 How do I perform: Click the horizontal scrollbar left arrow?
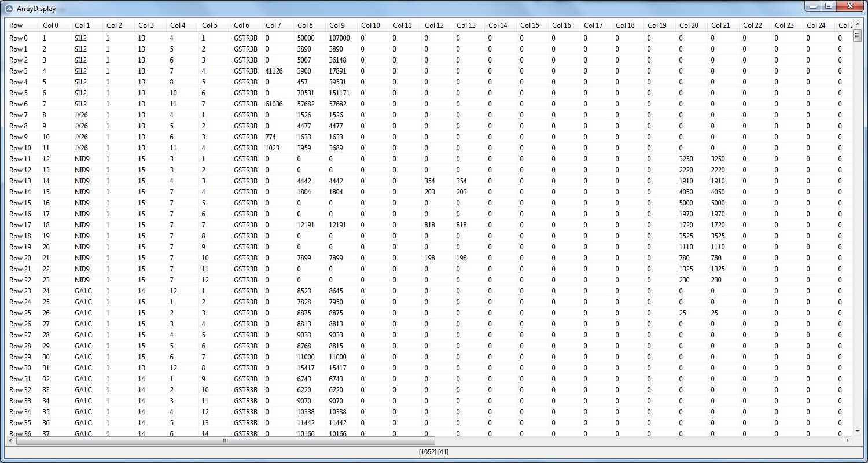click(x=10, y=440)
